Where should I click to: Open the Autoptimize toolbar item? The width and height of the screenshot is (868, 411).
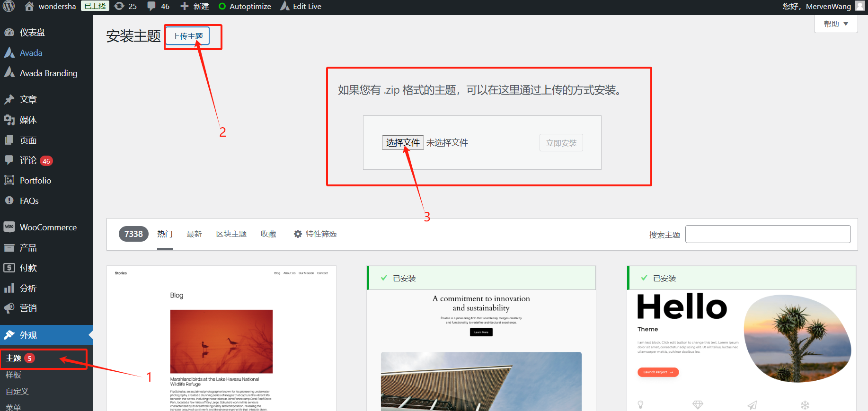[x=245, y=6]
